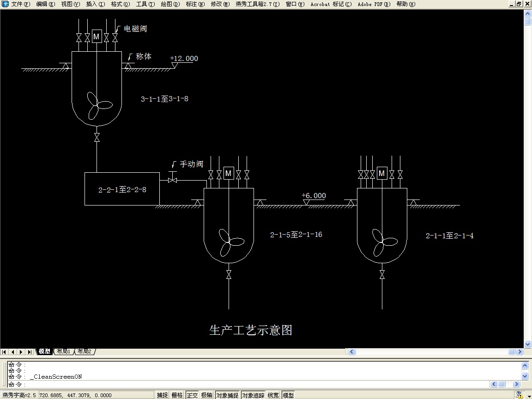Open status bar options dropdown arrow
Viewport: 532px width, 399px height.
(x=529, y=396)
